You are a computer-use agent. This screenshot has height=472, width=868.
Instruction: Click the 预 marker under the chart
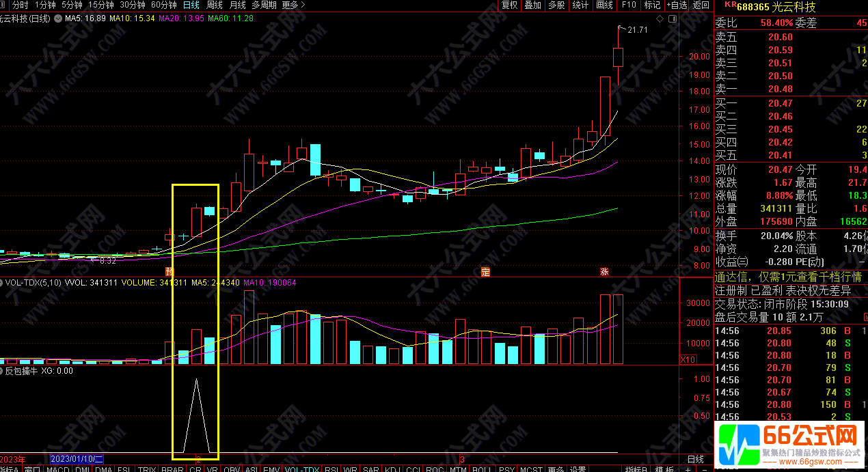[168, 271]
